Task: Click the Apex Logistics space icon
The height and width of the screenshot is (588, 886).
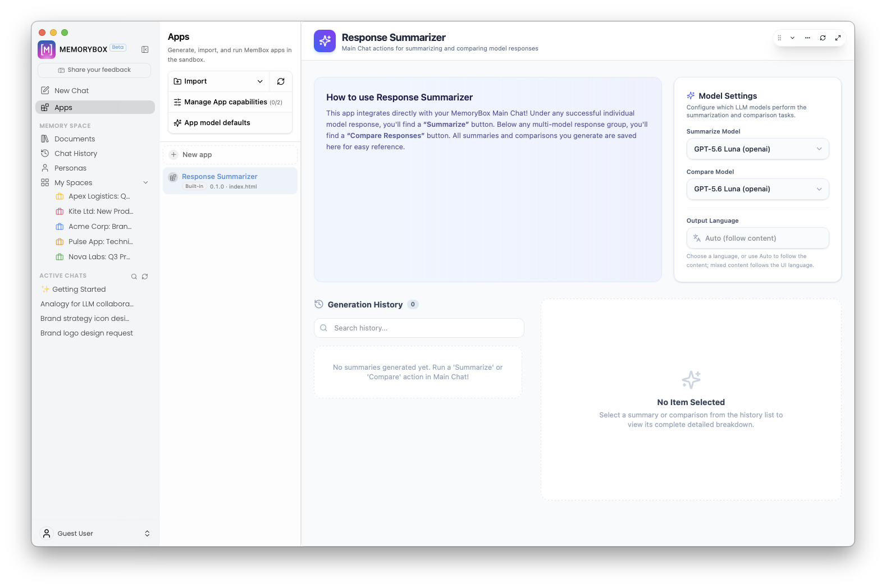Action: coord(60,196)
